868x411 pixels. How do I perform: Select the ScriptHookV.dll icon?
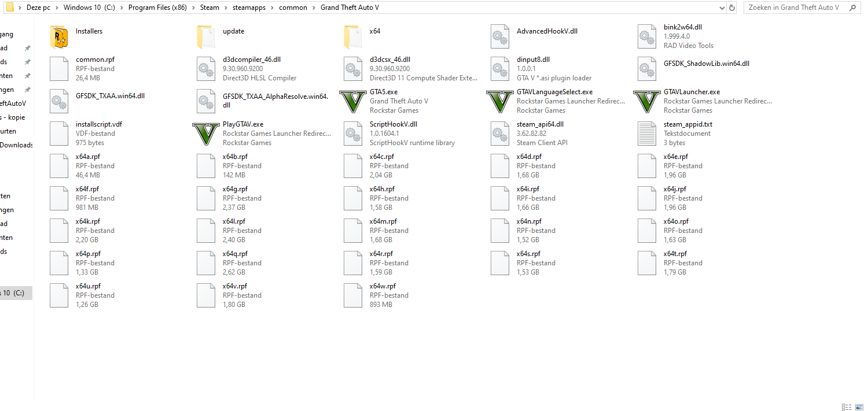click(x=353, y=134)
